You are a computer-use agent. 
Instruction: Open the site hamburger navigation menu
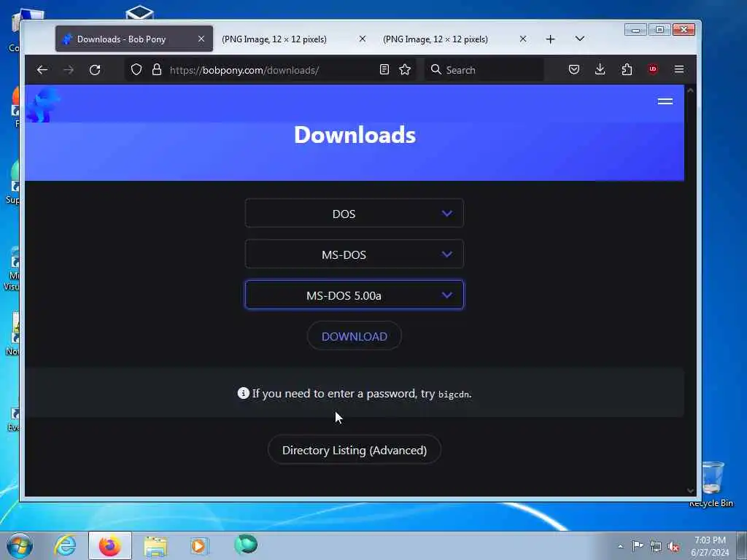click(665, 101)
